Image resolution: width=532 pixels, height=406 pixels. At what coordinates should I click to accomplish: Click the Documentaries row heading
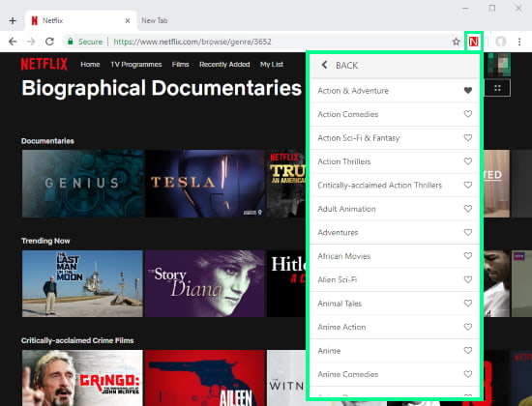pyautogui.click(x=47, y=141)
